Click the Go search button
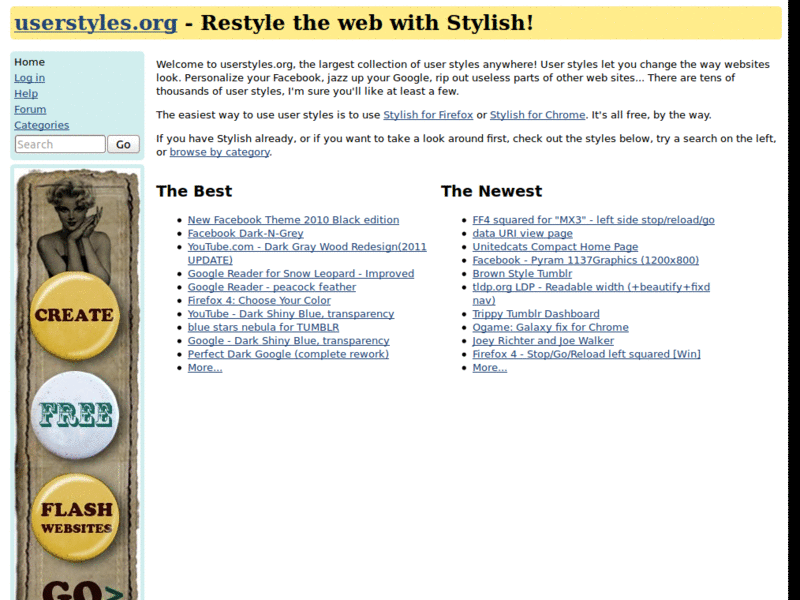This screenshot has width=800, height=600. [123, 144]
